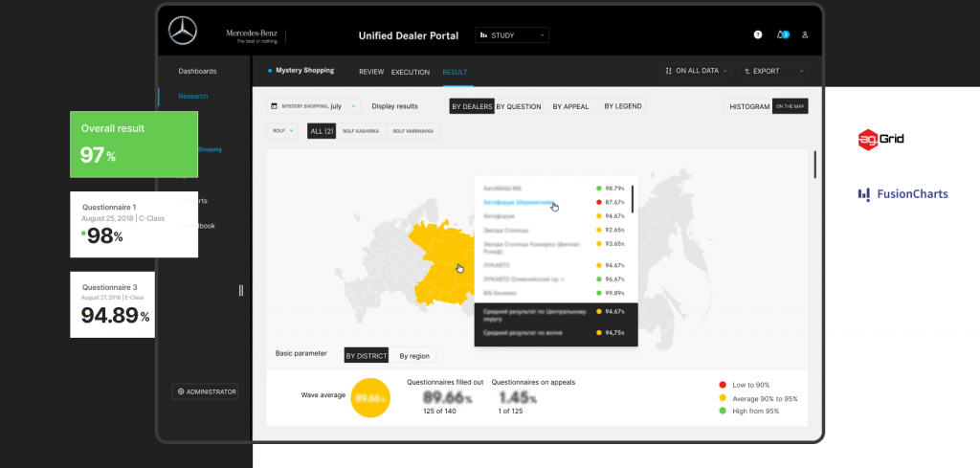Click the yellow Wave average circle
Image resolution: width=980 pixels, height=468 pixels.
tap(370, 398)
